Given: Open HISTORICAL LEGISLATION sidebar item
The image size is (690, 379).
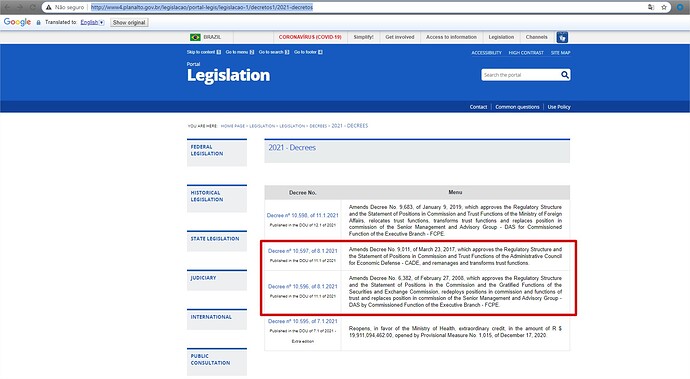Looking at the screenshot, I should 217,198.
